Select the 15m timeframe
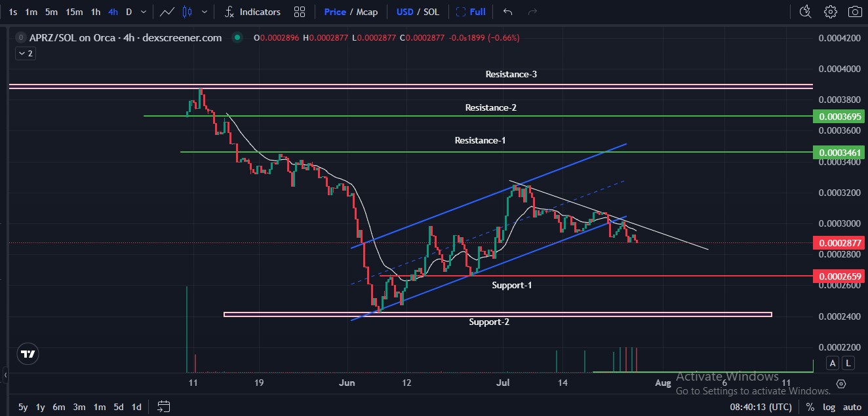 coord(75,12)
